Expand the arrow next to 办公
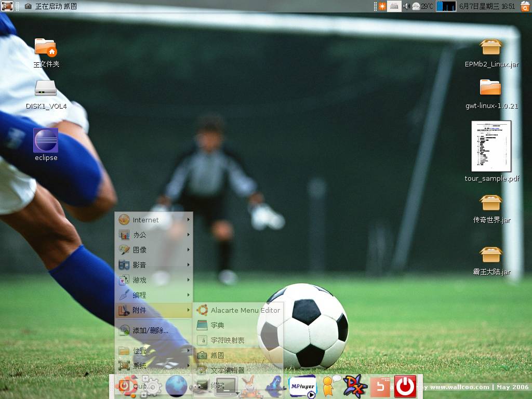532x399 pixels. click(x=188, y=235)
